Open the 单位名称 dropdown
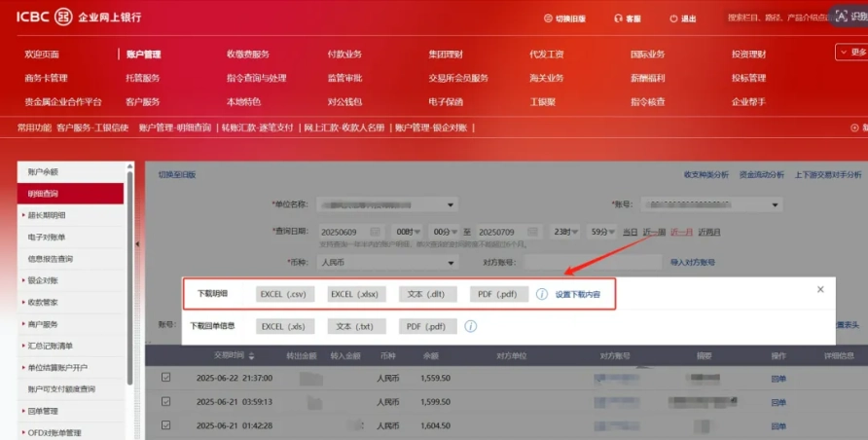The width and height of the screenshot is (868, 440). click(387, 204)
